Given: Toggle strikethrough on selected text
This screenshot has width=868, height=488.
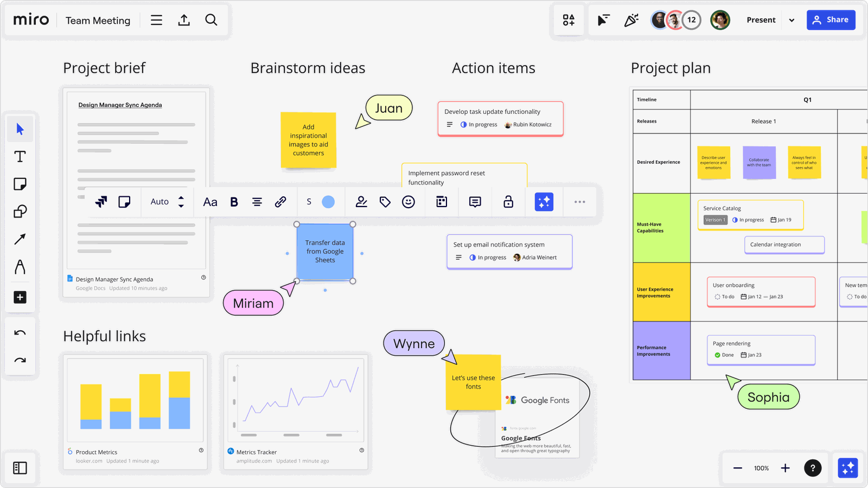Looking at the screenshot, I should click(x=308, y=202).
